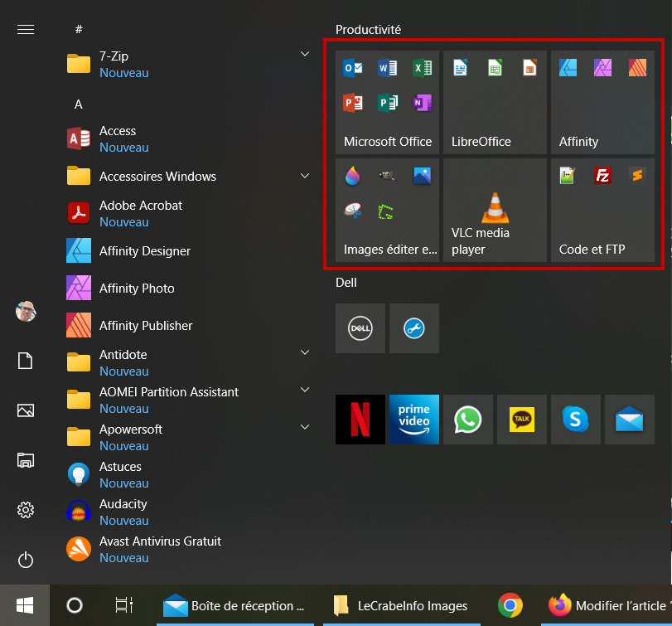
Task: Open LibreOffice Writer icon in LibreOffice tile
Action: click(x=460, y=68)
